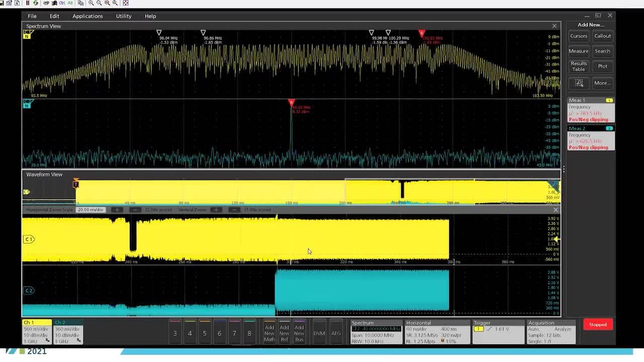Open the Trigger settings badge
This screenshot has height=362, width=644.
pyautogui.click(x=498, y=332)
